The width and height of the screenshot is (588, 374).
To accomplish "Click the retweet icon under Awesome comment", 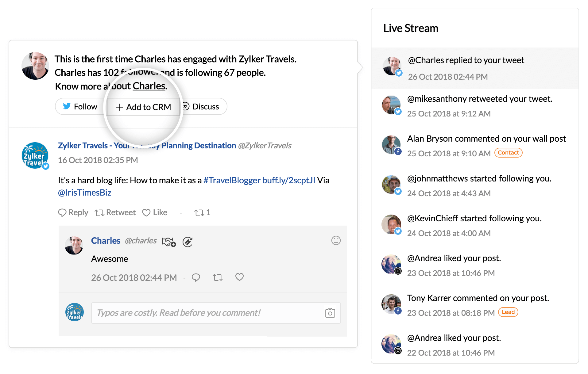I will click(218, 277).
